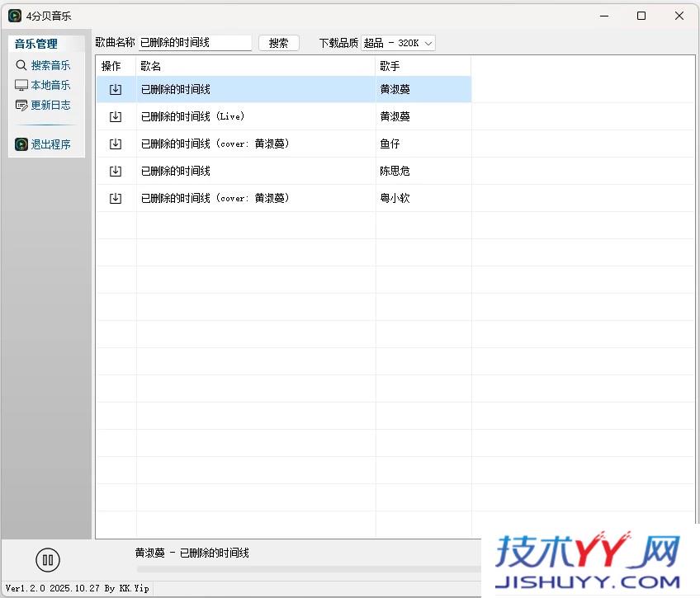Download the 鱼仔 cover version
The height and width of the screenshot is (598, 700).
[x=116, y=144]
